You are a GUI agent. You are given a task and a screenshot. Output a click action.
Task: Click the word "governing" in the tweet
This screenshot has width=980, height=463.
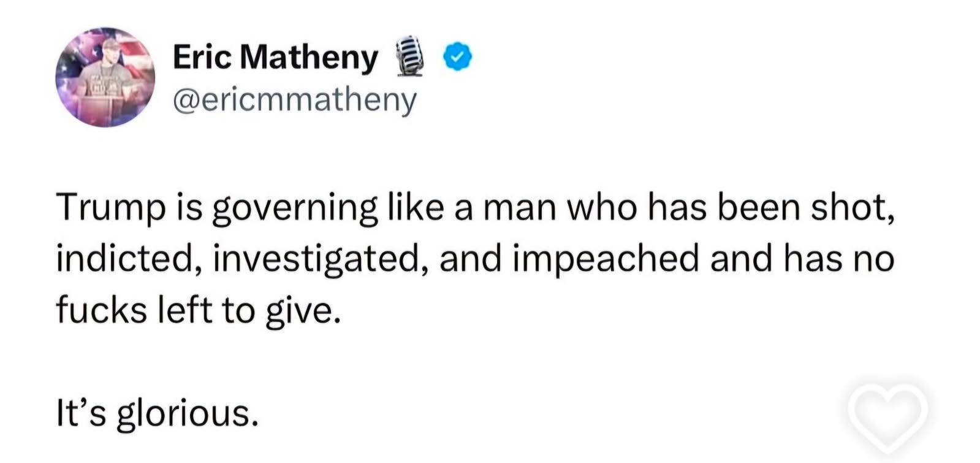pyautogui.click(x=294, y=210)
